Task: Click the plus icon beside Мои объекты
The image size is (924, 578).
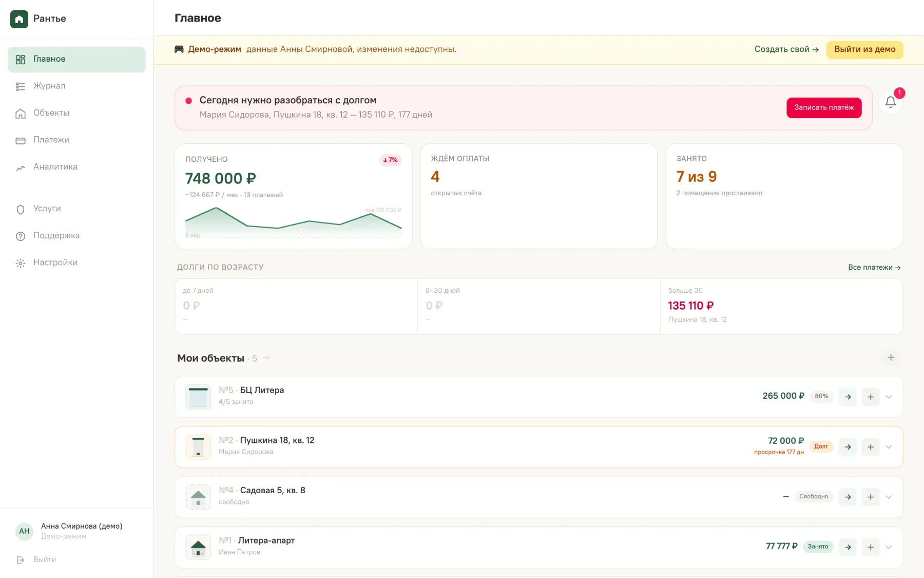Action: (891, 358)
